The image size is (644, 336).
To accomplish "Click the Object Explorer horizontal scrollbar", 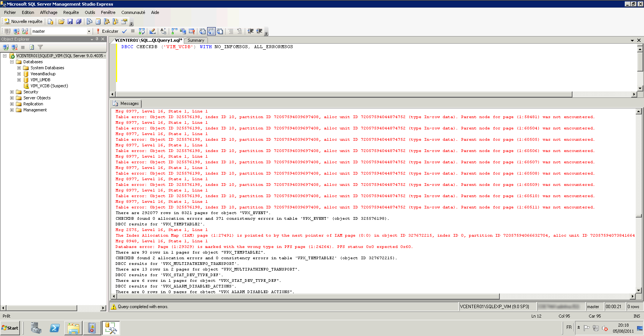I will click(x=53, y=308).
